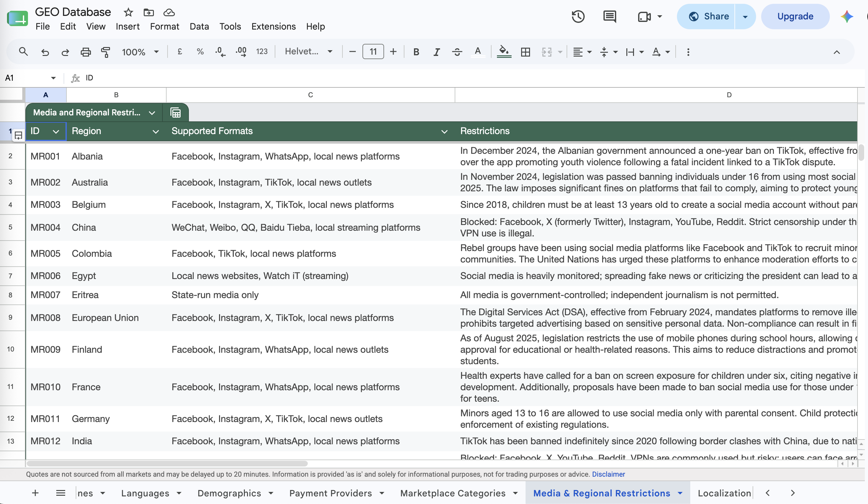Open horizontal align dropdown
The image size is (868, 504).
(x=582, y=52)
